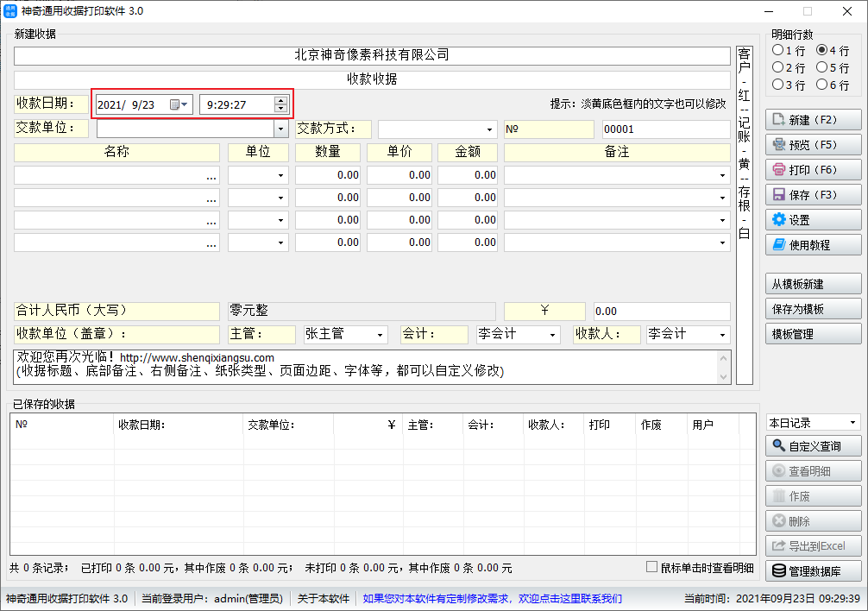Click the magnifier icon for custom query
Viewport: 868px width, 611px height.
[779, 445]
